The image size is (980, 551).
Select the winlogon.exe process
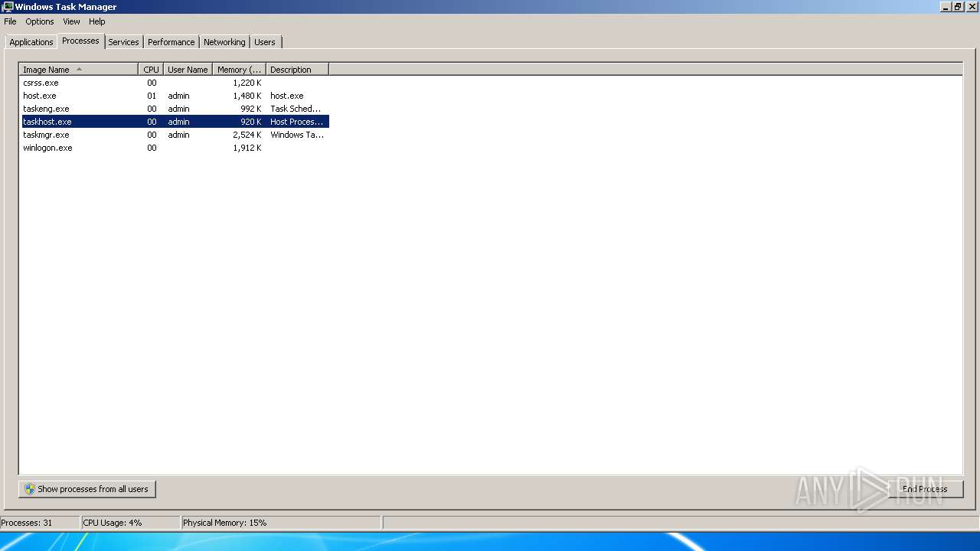[175, 148]
